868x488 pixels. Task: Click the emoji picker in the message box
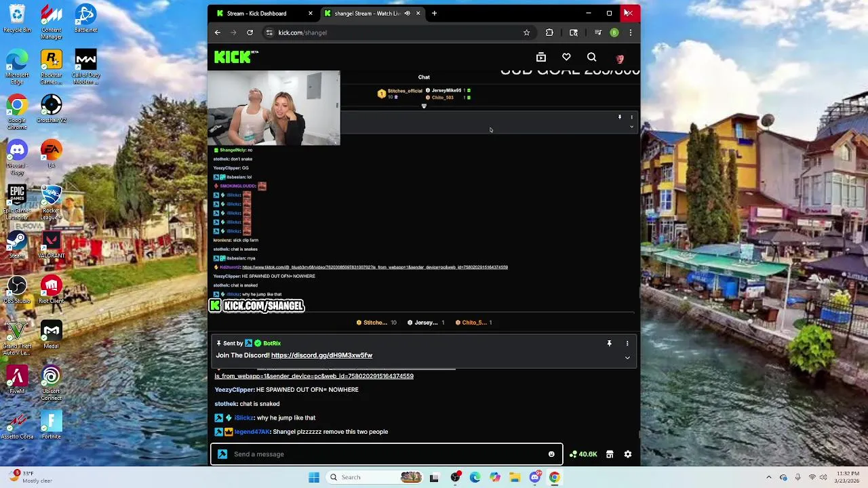click(x=551, y=454)
